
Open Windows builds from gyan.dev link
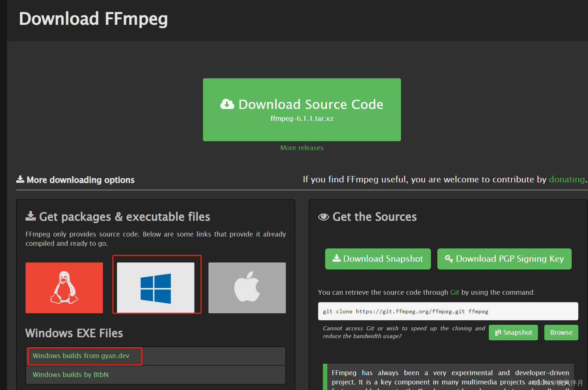click(81, 356)
